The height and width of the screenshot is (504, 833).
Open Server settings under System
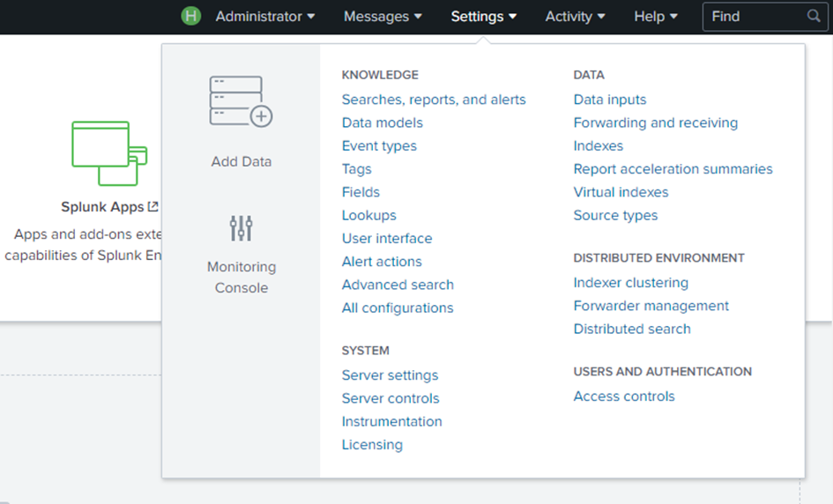pos(390,375)
